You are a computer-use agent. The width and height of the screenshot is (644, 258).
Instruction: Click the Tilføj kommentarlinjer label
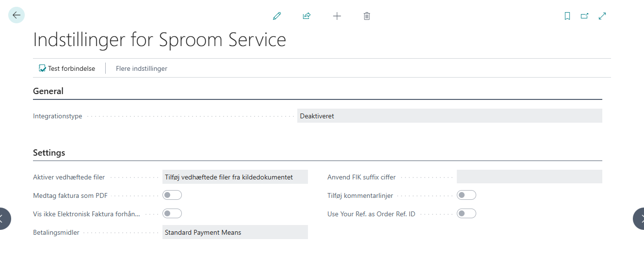click(360, 195)
